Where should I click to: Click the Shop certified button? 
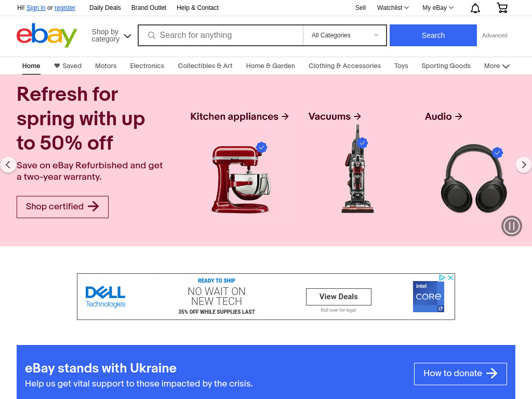[x=62, y=207]
